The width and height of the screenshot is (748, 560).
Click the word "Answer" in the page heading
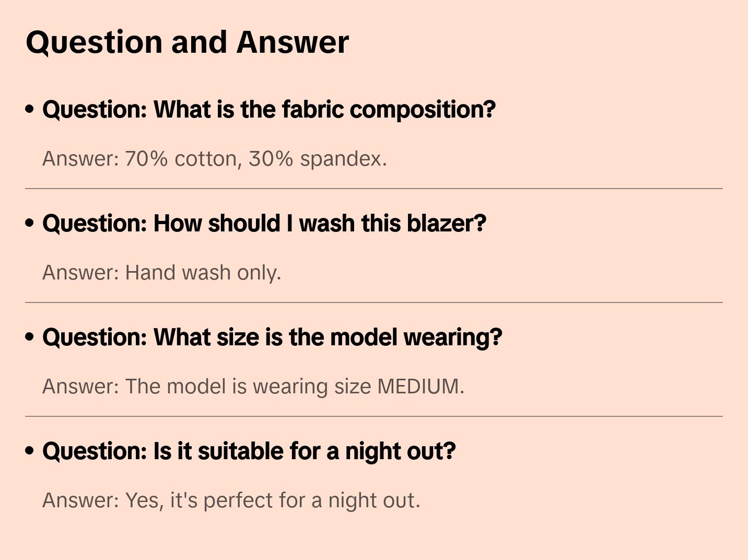[293, 42]
